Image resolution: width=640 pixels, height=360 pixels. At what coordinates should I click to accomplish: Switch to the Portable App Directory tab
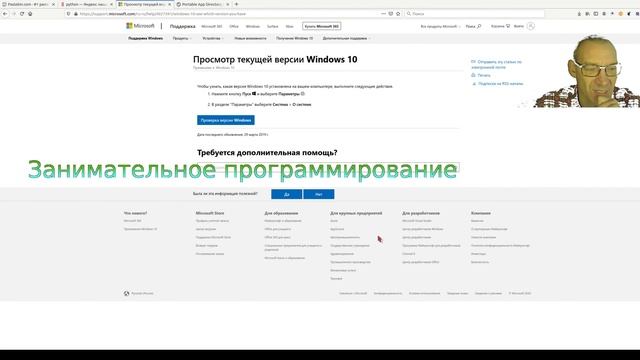tap(203, 4)
